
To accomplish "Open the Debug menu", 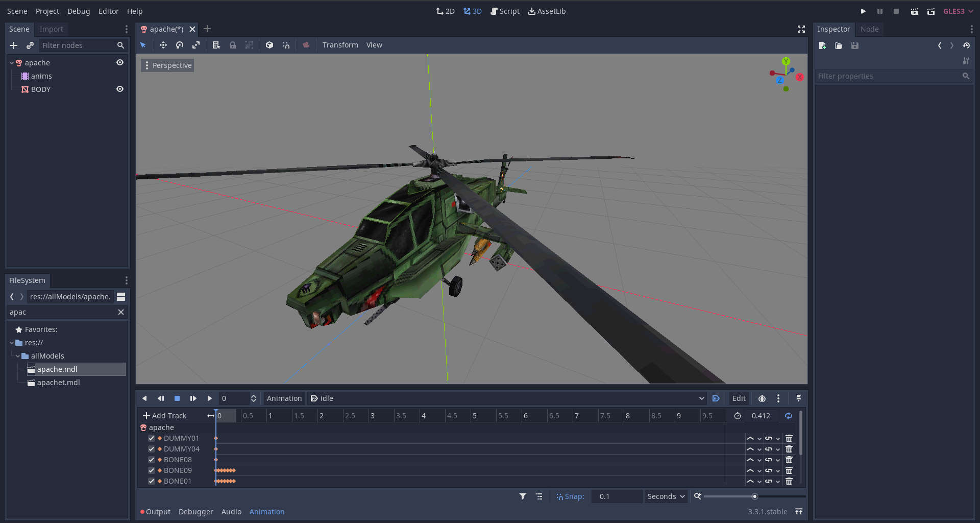I will click(x=79, y=11).
